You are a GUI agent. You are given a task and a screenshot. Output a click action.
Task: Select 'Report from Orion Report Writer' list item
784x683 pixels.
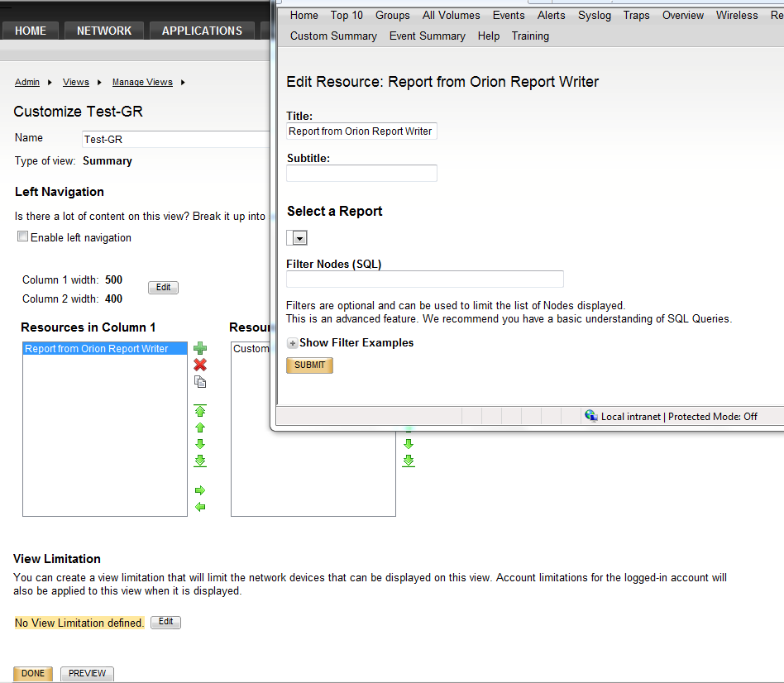tap(105, 348)
